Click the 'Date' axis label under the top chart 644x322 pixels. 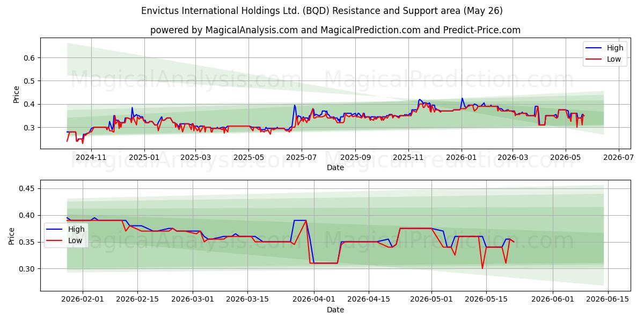click(x=335, y=167)
